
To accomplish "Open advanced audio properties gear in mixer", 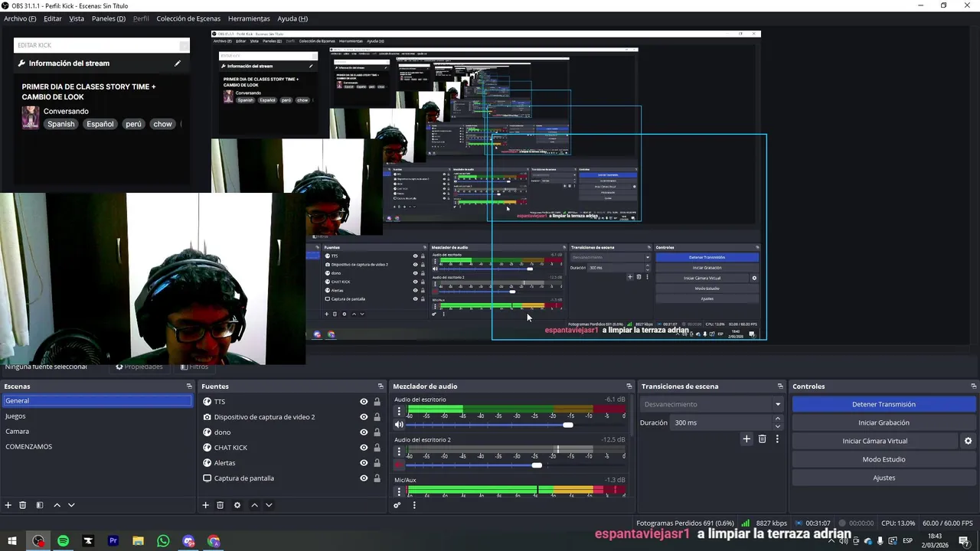I will tap(397, 505).
